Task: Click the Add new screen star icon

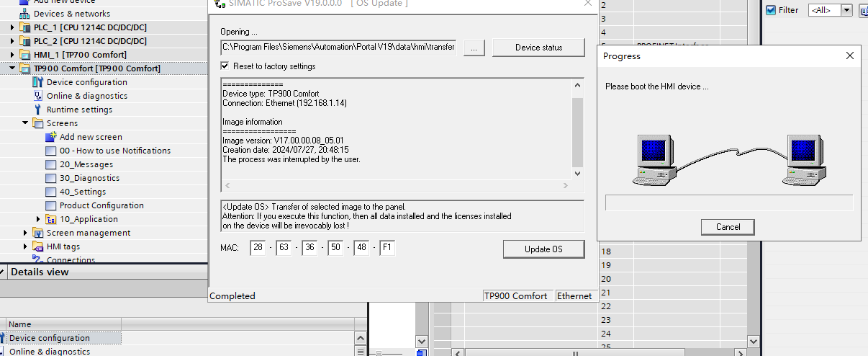Action: [x=51, y=137]
